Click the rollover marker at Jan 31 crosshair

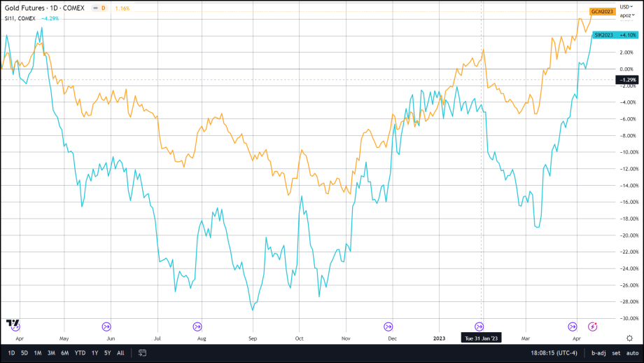coord(479,326)
